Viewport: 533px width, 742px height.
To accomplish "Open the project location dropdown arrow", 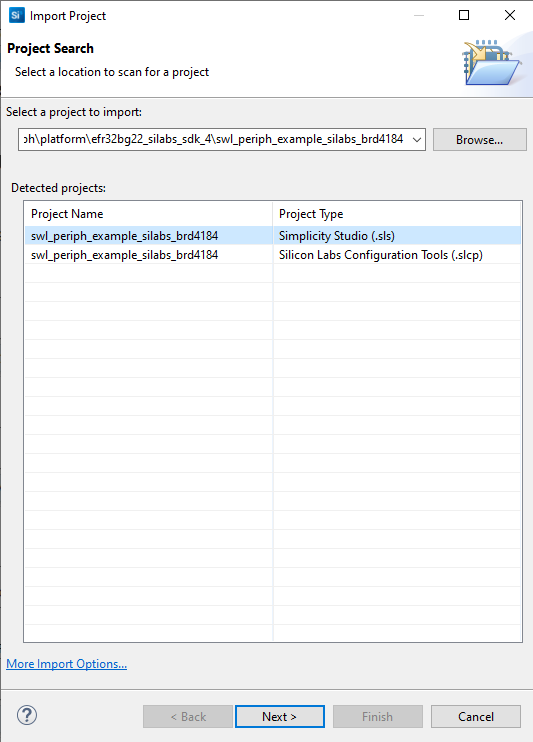I will [x=417, y=140].
